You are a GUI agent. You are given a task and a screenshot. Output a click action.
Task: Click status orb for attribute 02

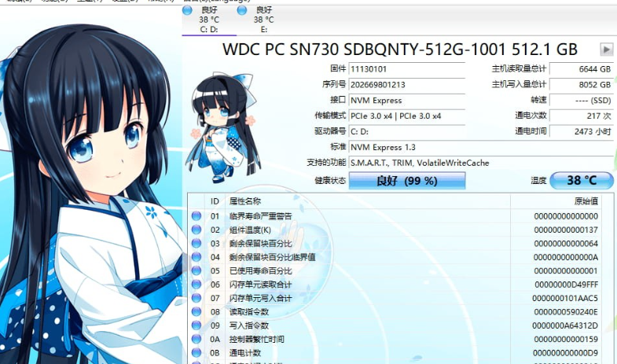coord(196,230)
